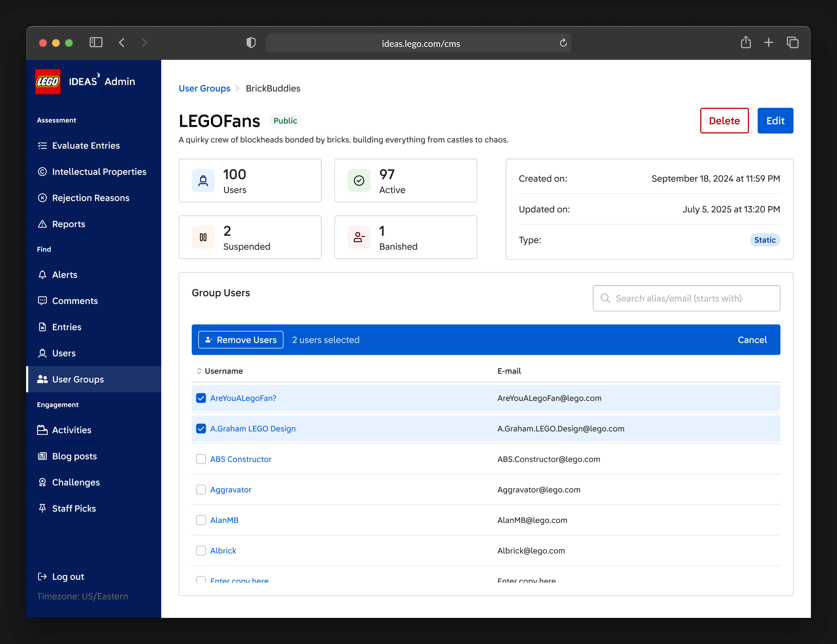Click the Alerts bell icon
Viewport: 837px width, 644px height.
pos(42,275)
